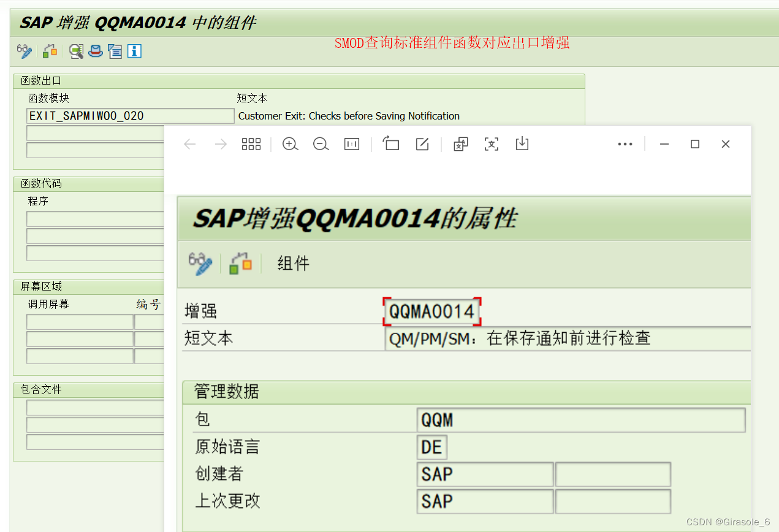This screenshot has height=532, width=779.
Task: Save the image using the download icon
Action: tap(522, 144)
